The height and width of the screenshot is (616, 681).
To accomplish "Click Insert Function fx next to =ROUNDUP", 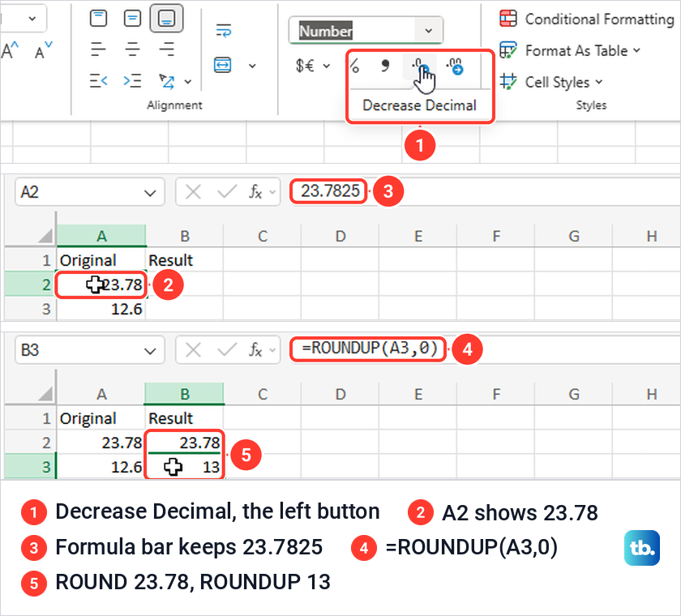I will coord(255,349).
